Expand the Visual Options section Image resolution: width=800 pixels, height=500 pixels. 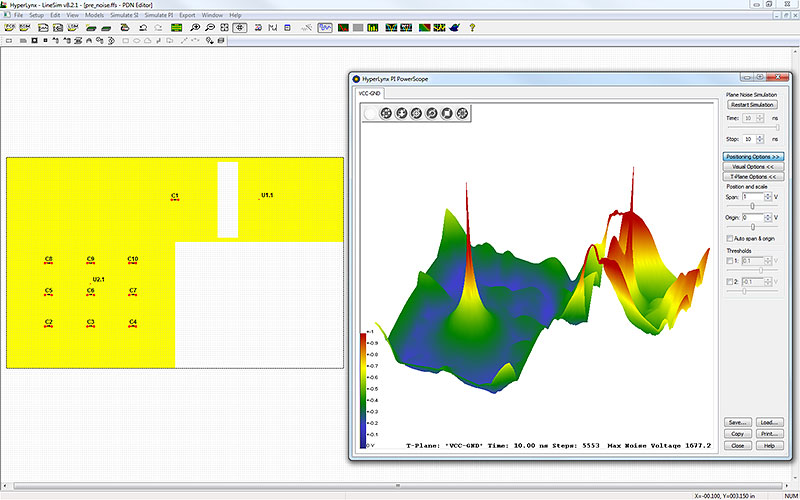click(753, 166)
